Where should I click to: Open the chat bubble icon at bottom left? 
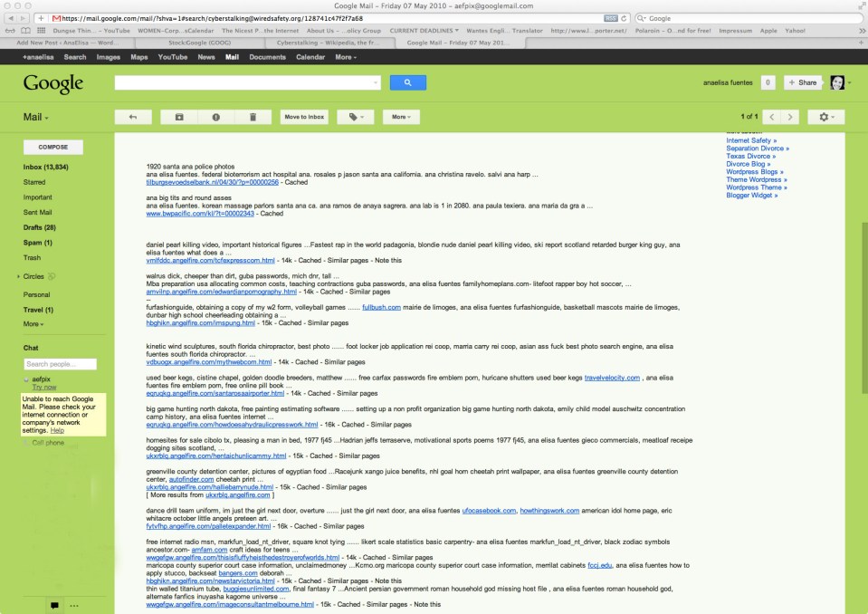tap(54, 604)
